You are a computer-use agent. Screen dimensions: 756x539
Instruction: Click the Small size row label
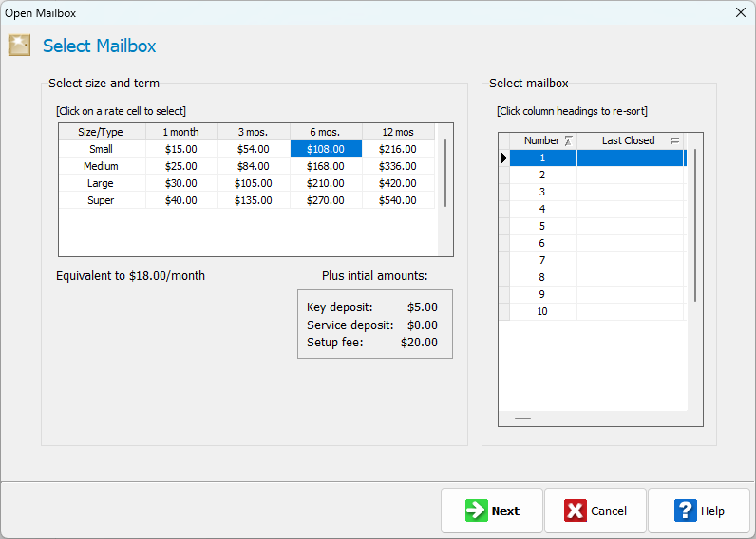(x=103, y=149)
